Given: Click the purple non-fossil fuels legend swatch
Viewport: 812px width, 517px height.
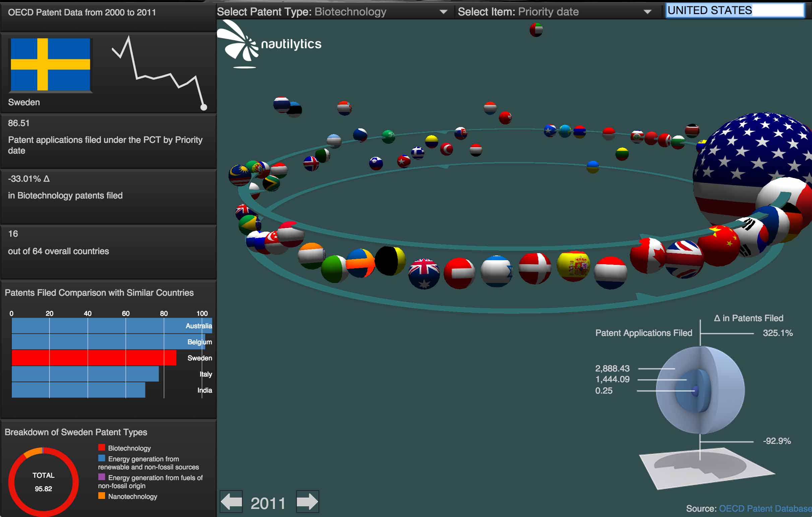Looking at the screenshot, I should 102,477.
